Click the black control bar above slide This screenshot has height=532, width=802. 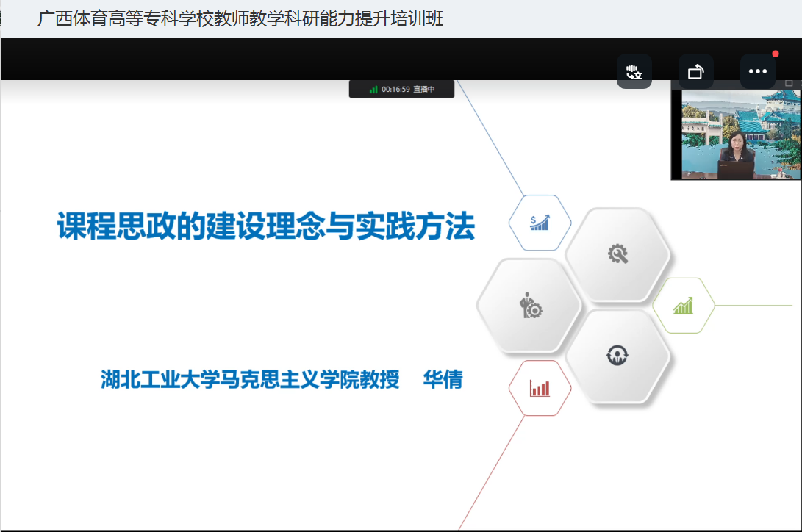(x=294, y=59)
